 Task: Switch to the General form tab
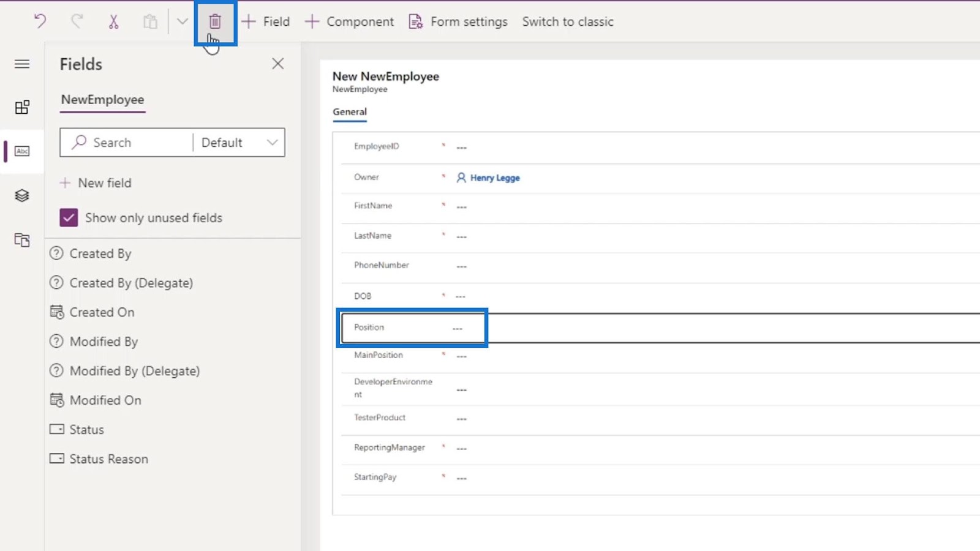(350, 112)
